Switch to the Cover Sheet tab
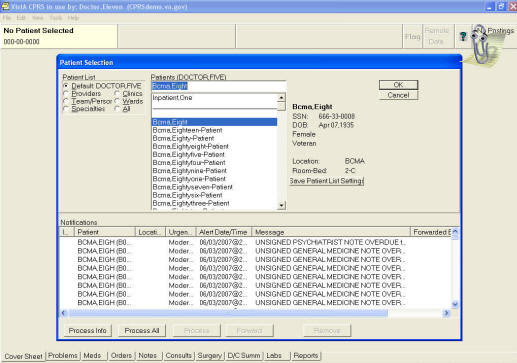517x363 pixels. click(23, 356)
